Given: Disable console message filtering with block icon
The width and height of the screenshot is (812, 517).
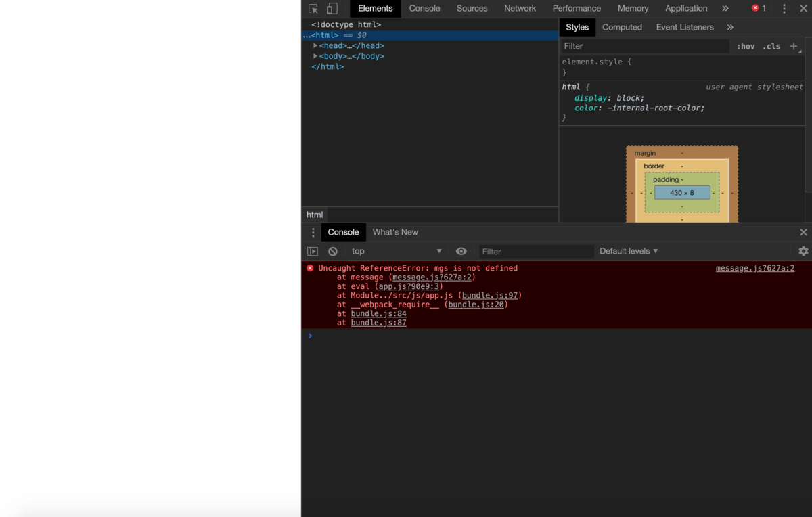Looking at the screenshot, I should coord(332,251).
